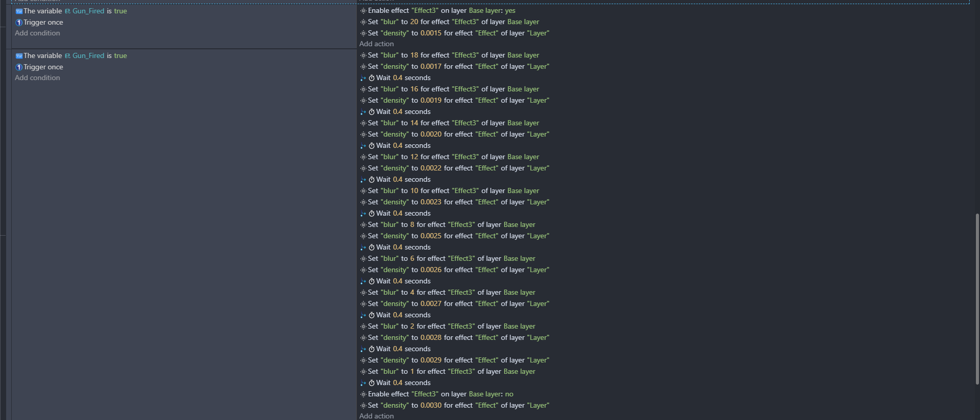The height and width of the screenshot is (420, 980).
Task: Select "no" value in Enable effect Effect3 action
Action: [509, 394]
